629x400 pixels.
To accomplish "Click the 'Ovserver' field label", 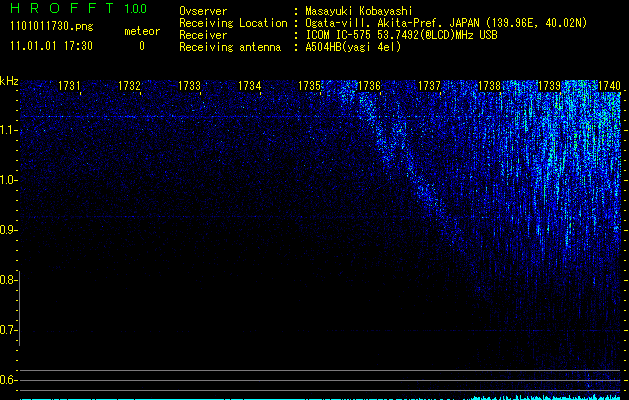I will 203,11.
